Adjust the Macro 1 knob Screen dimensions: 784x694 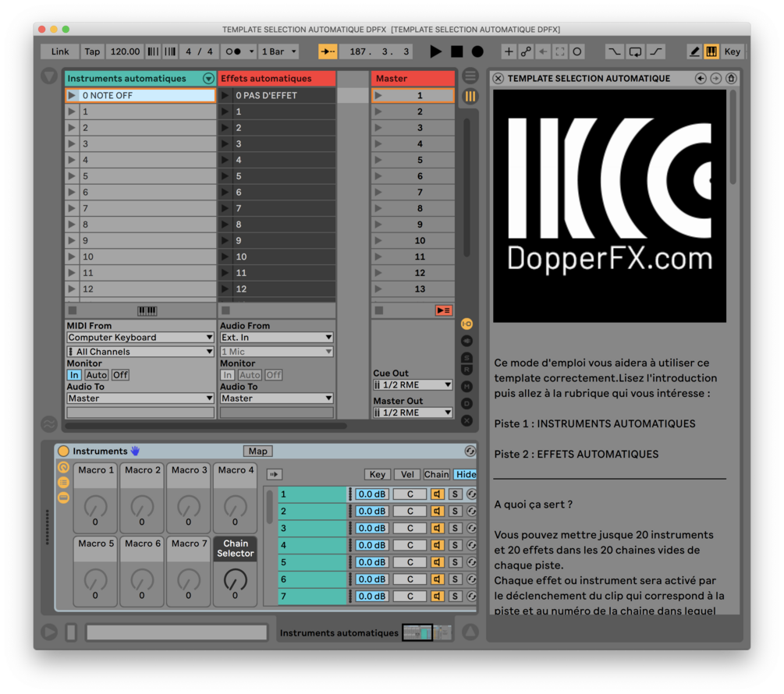click(95, 507)
